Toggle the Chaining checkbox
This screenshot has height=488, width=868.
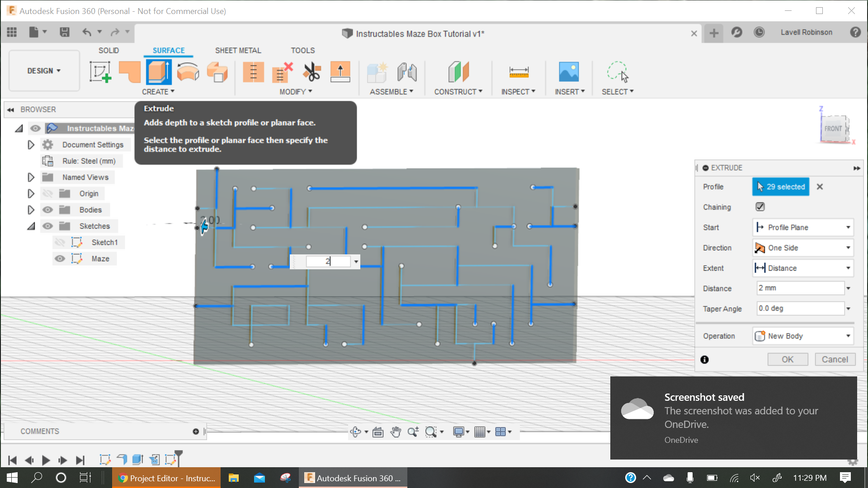click(760, 206)
